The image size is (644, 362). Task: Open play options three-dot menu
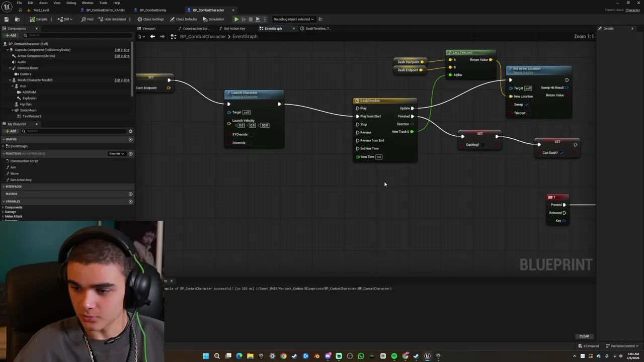coord(265,19)
